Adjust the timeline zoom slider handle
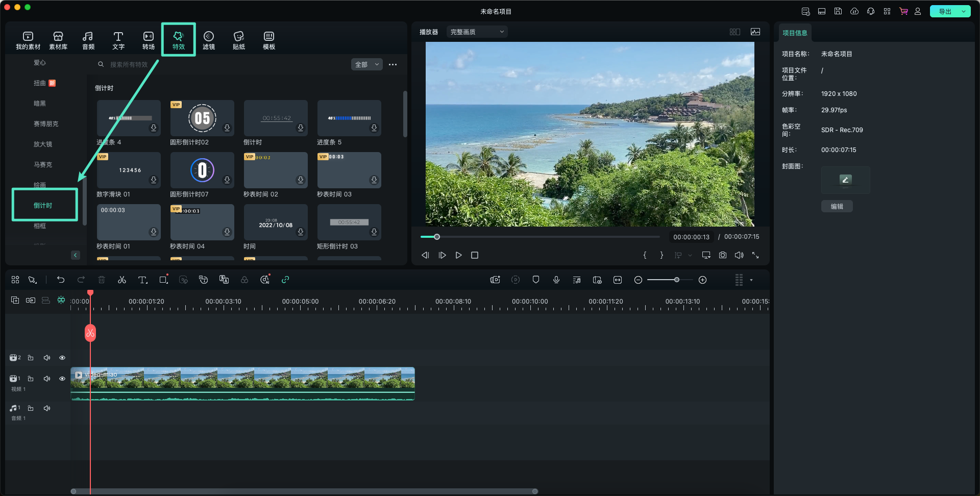980x496 pixels. [676, 280]
